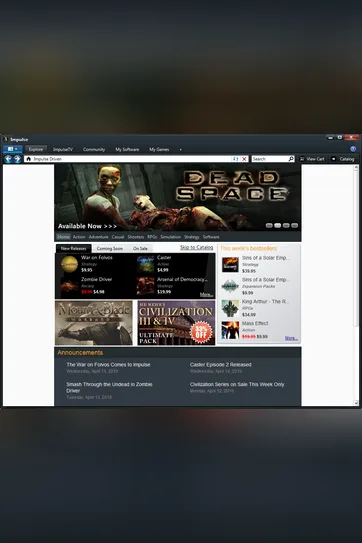Screen dimensions: 362x543
Task: Open the My Software tab
Action: pos(127,150)
